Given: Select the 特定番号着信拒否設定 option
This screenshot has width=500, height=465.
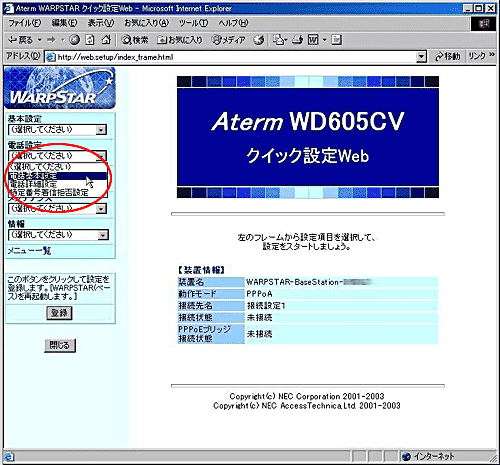Looking at the screenshot, I should tap(57, 192).
